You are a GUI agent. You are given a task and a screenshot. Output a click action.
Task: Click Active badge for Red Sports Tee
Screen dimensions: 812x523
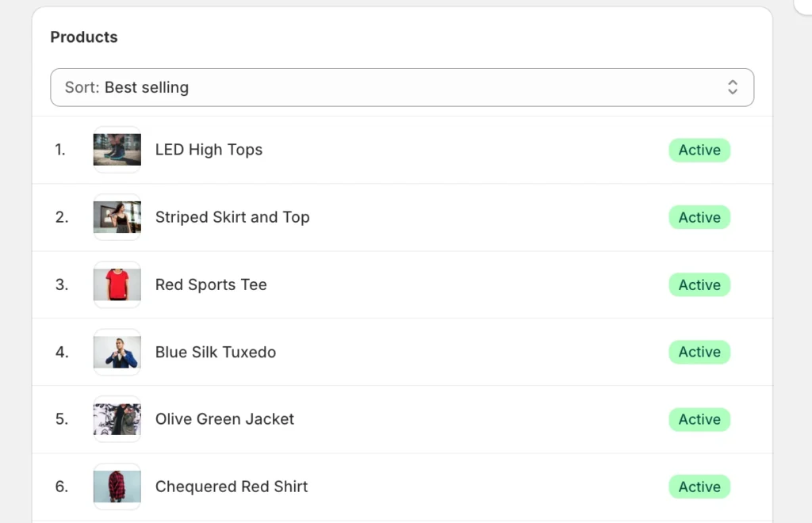coord(699,284)
